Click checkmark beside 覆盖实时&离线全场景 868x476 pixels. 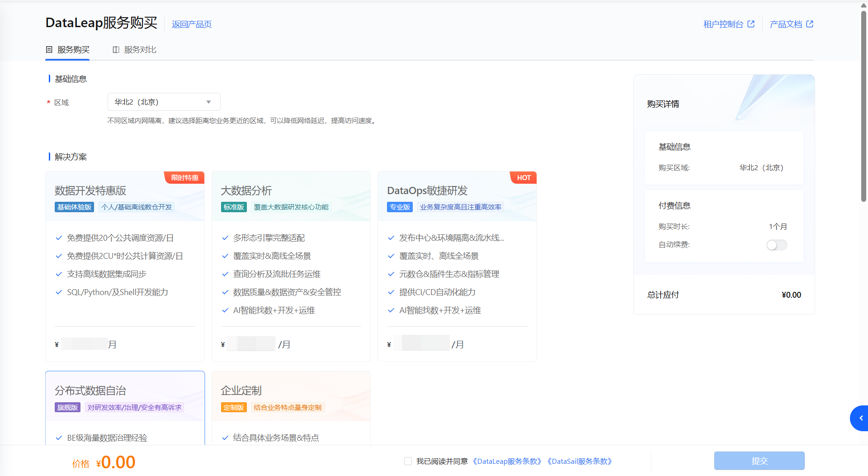225,256
